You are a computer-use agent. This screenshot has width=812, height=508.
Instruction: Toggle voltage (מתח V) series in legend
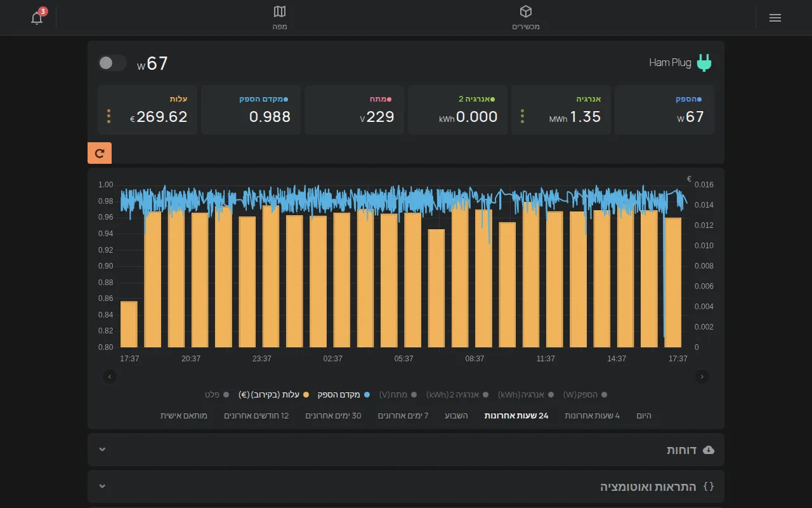coord(398,395)
